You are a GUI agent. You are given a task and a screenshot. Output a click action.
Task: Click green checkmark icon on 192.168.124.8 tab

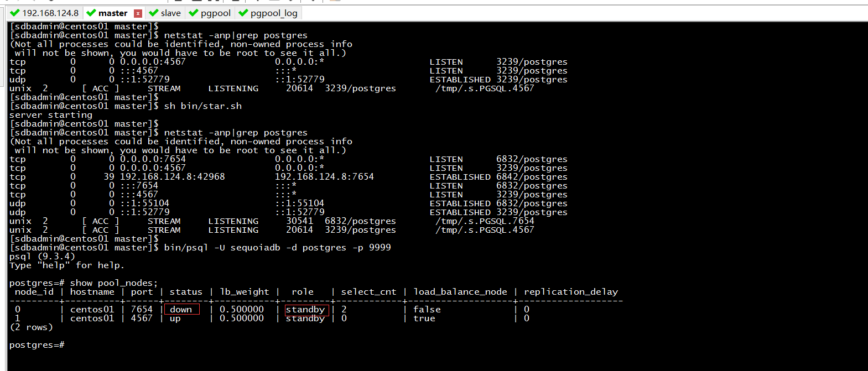point(15,13)
